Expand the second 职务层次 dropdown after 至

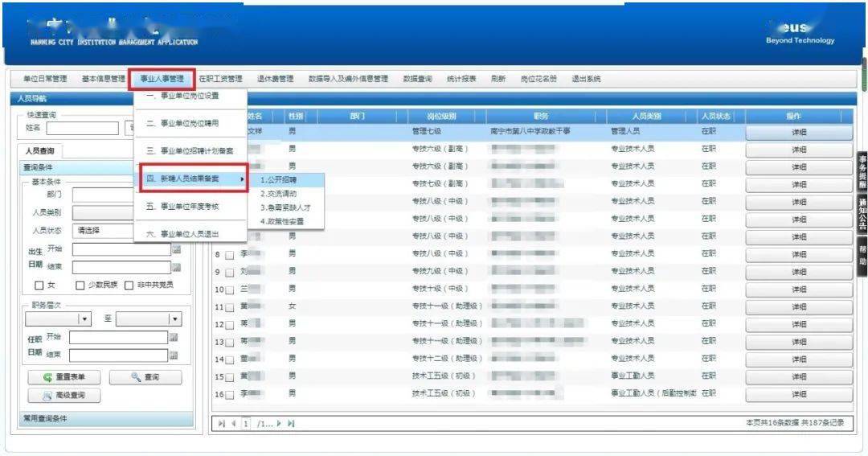(174, 319)
